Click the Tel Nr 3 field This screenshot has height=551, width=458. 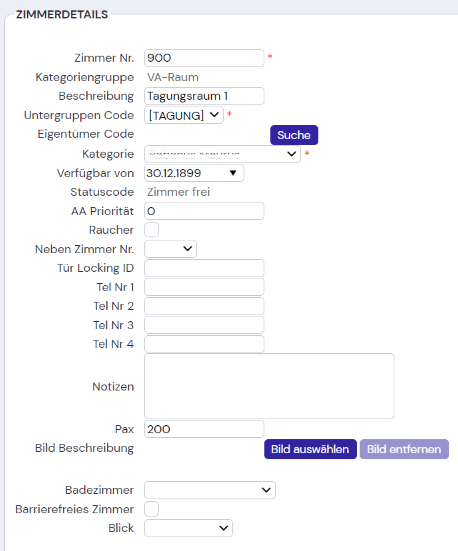pyautogui.click(x=204, y=325)
